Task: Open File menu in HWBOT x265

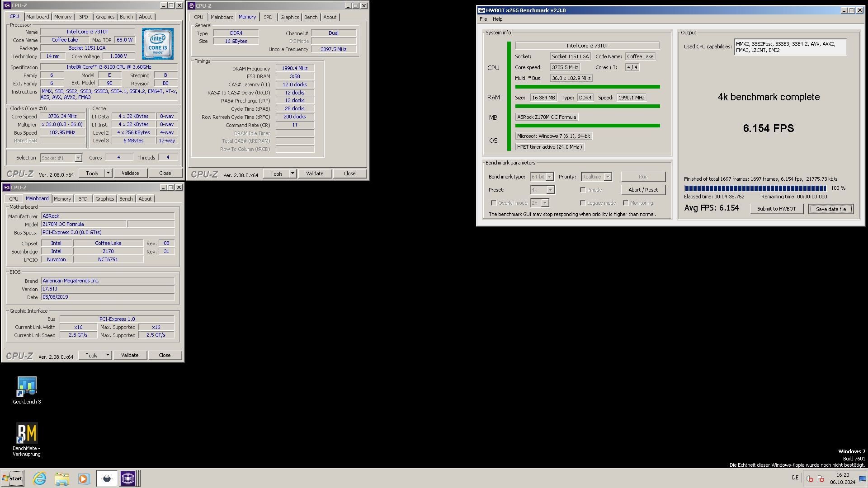Action: [483, 19]
